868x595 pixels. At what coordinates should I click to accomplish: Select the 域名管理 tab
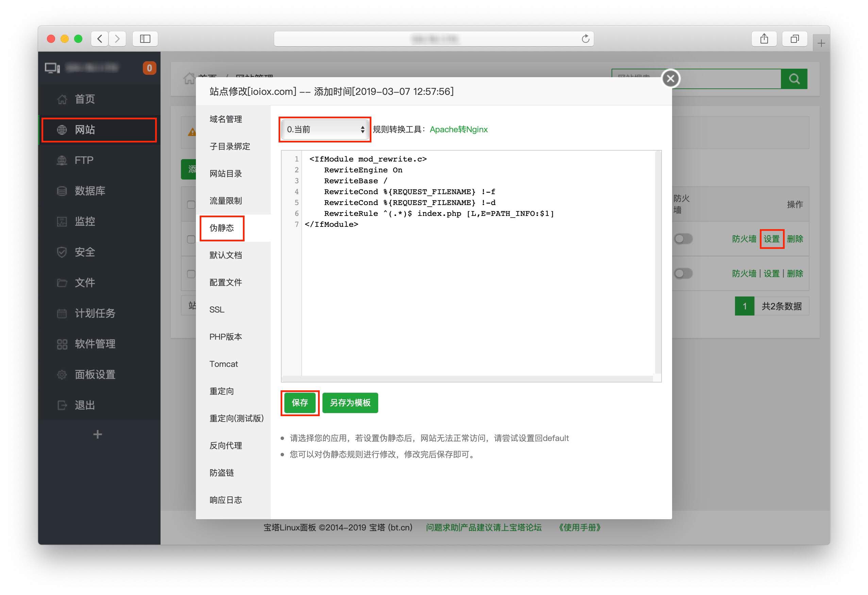coord(233,119)
